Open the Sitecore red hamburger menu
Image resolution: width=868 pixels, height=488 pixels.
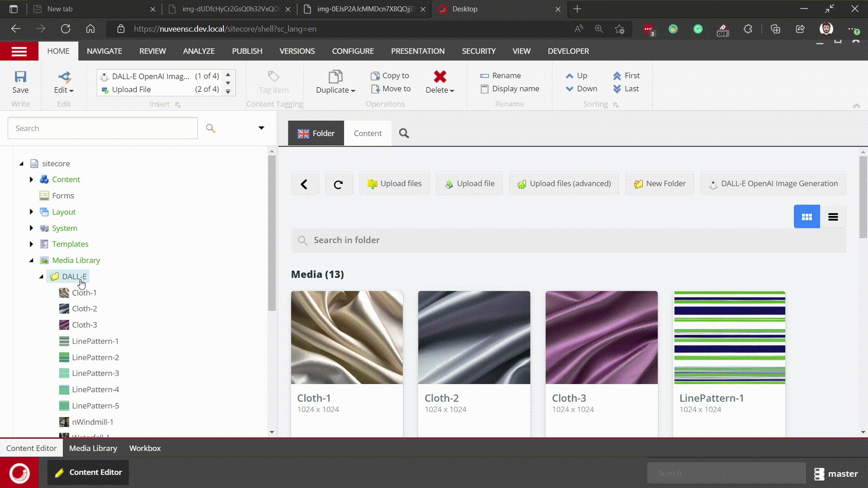coord(19,51)
